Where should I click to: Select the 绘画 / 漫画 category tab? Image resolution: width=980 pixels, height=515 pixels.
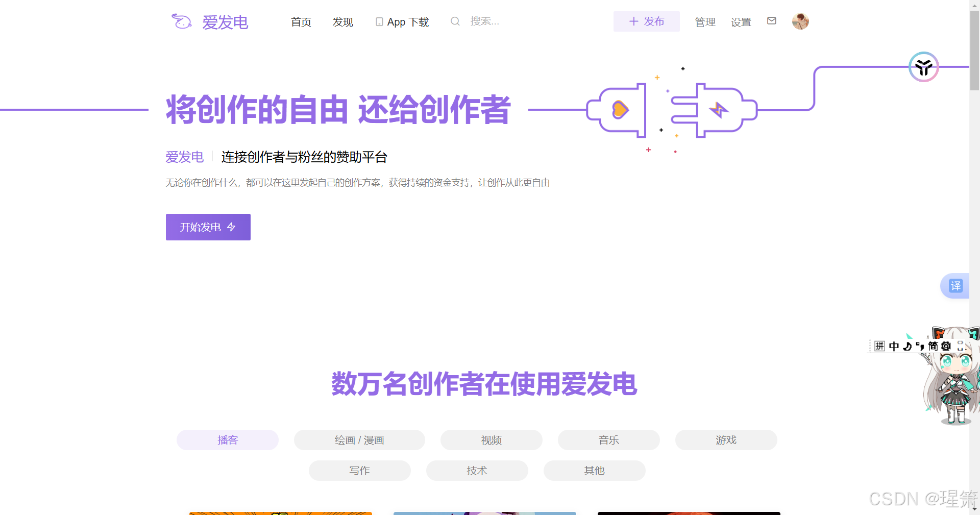tap(359, 440)
